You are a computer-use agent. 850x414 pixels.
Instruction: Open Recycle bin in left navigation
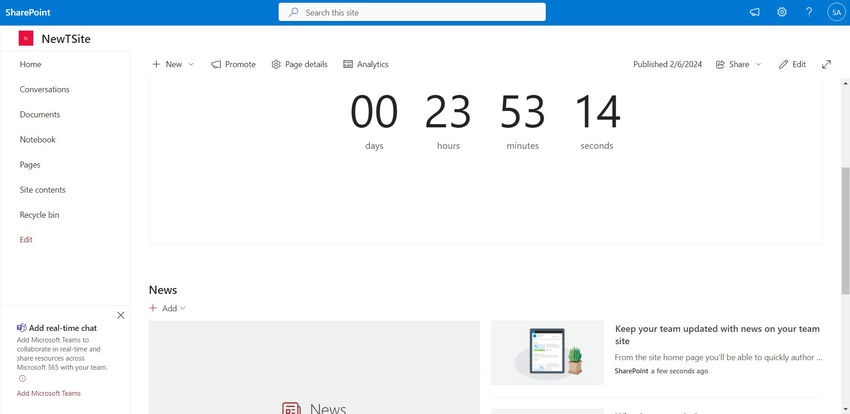coord(40,215)
